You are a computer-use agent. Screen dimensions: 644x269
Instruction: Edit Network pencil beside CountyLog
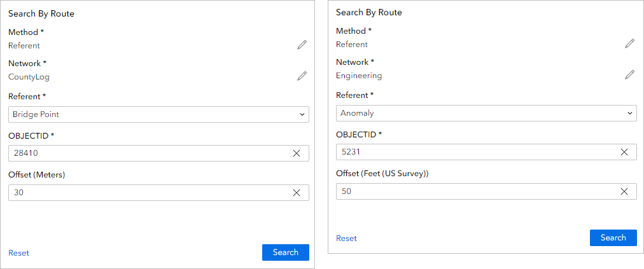point(302,76)
